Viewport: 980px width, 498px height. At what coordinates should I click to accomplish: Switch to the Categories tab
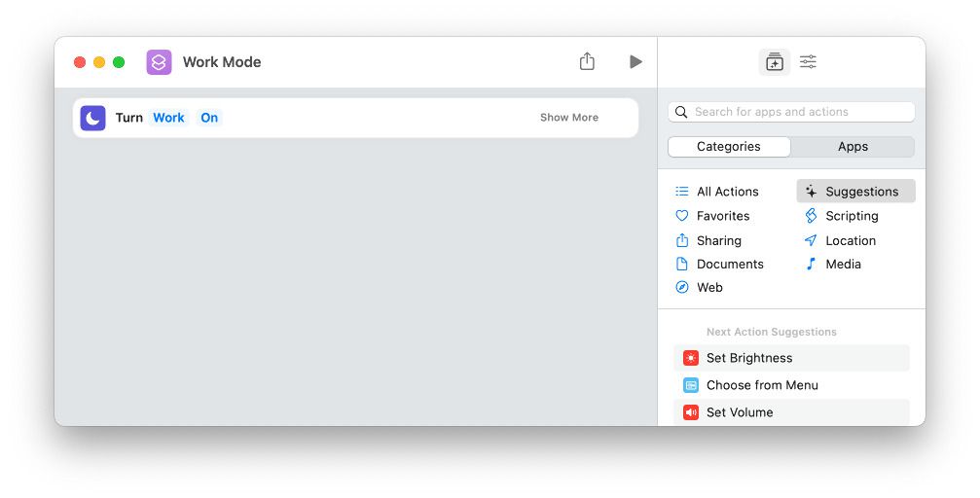pos(729,147)
